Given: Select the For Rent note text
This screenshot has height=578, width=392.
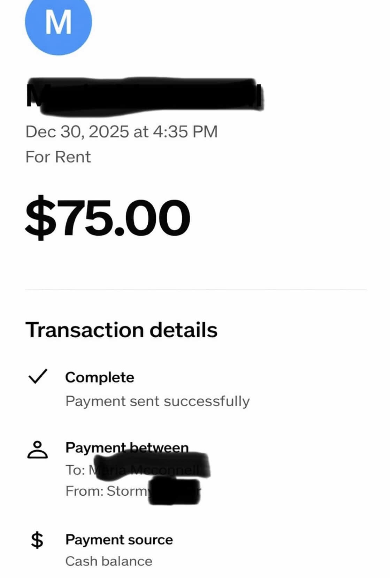Looking at the screenshot, I should [x=58, y=157].
